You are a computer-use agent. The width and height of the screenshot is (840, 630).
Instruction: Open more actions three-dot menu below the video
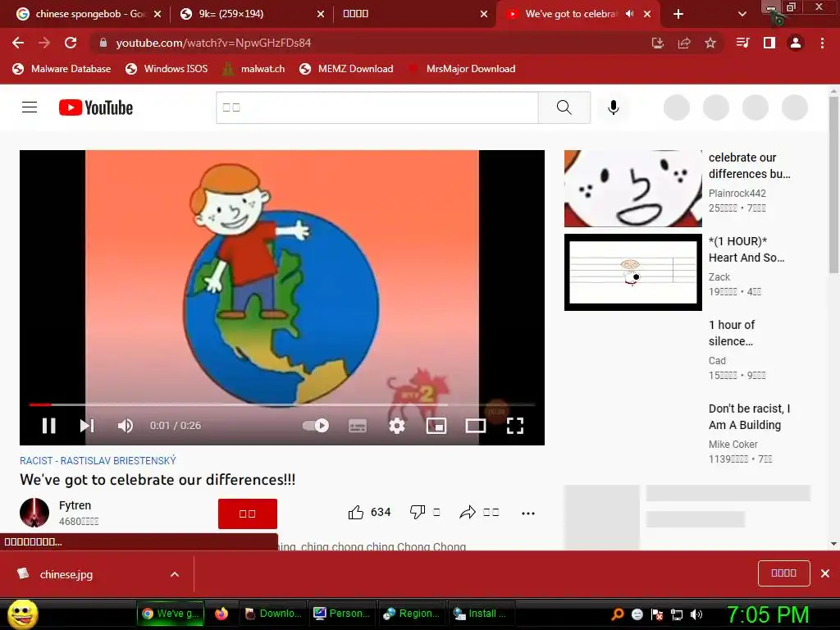pos(528,514)
